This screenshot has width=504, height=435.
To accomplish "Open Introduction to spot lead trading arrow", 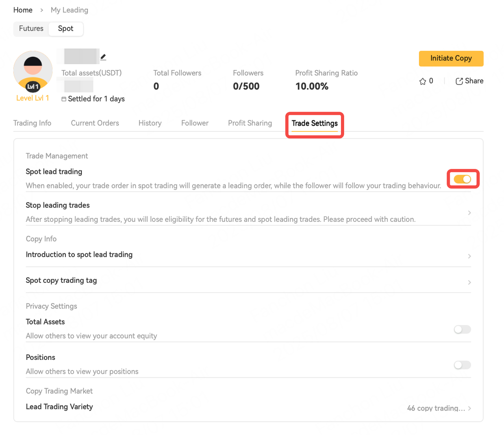I will 469,256.
